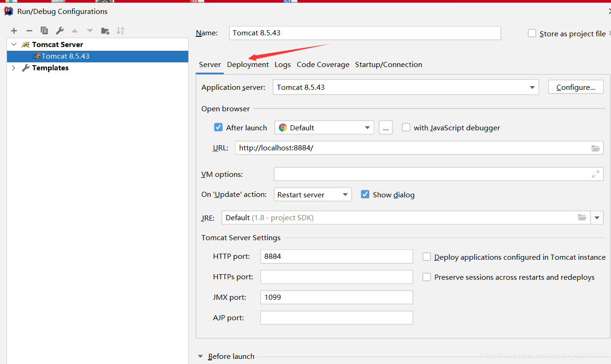This screenshot has height=364, width=611.
Task: Click the Sort Configurations alphabetically icon
Action: point(120,31)
